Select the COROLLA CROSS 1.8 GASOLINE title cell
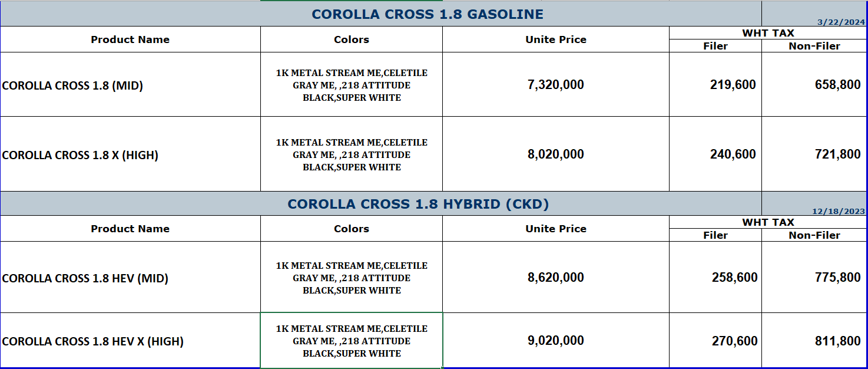The width and height of the screenshot is (868, 369). point(428,14)
